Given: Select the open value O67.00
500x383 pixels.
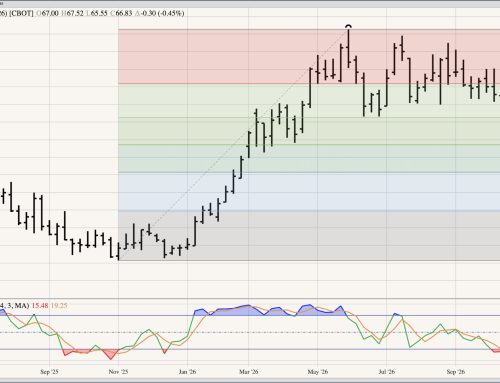Looking at the screenshot, I should 47,13.
